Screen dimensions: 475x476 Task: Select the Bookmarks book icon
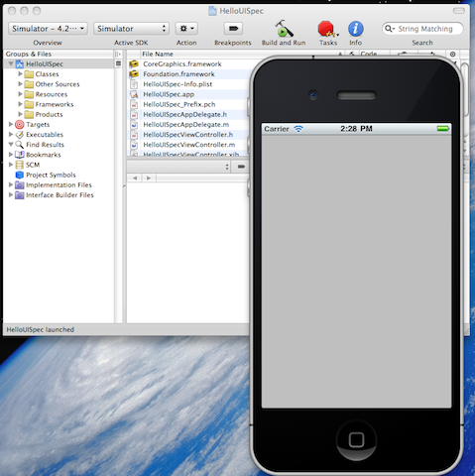click(20, 155)
